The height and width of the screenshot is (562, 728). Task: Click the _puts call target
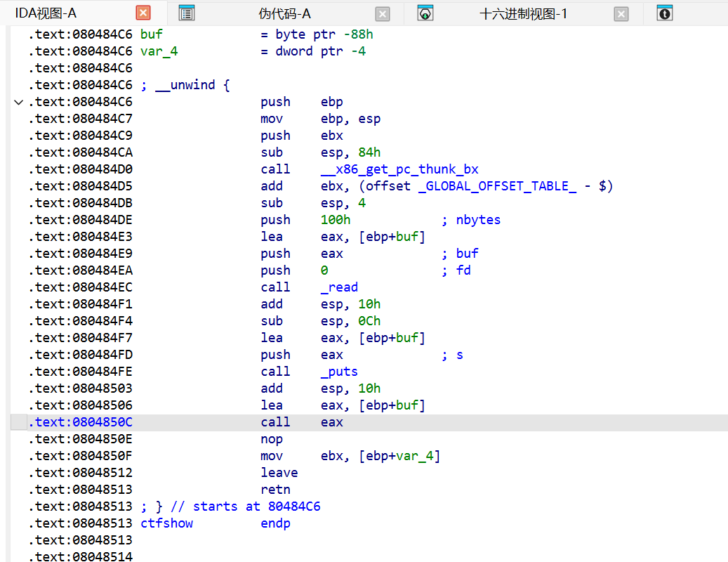339,372
